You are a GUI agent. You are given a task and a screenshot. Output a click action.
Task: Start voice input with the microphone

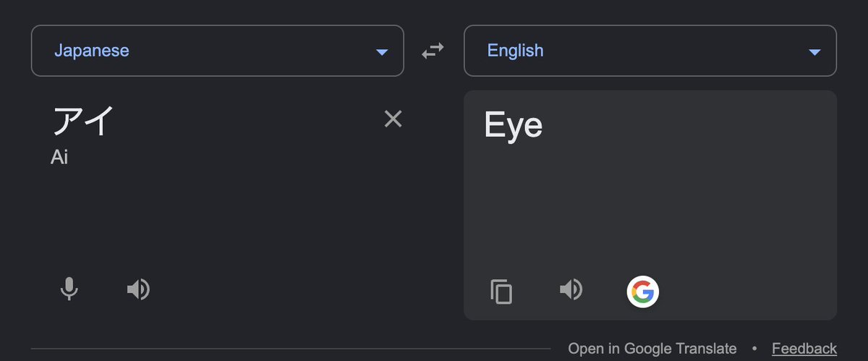point(69,290)
